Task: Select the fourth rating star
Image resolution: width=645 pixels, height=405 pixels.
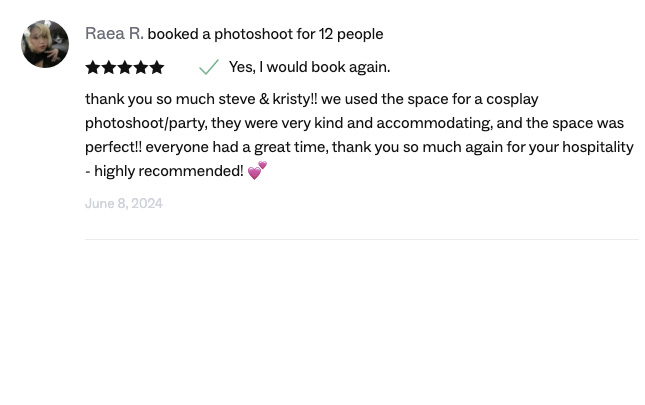Action: pyautogui.click(x=141, y=68)
